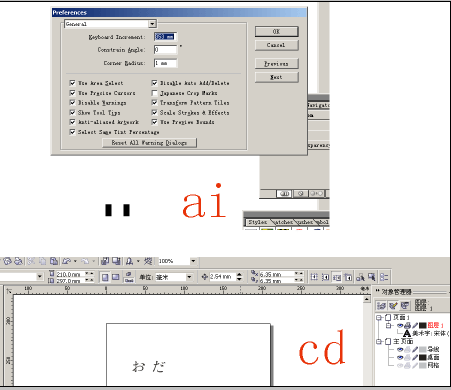Enable Japanese Crop Marks checkbox
This screenshot has height=390, width=451.
(154, 93)
